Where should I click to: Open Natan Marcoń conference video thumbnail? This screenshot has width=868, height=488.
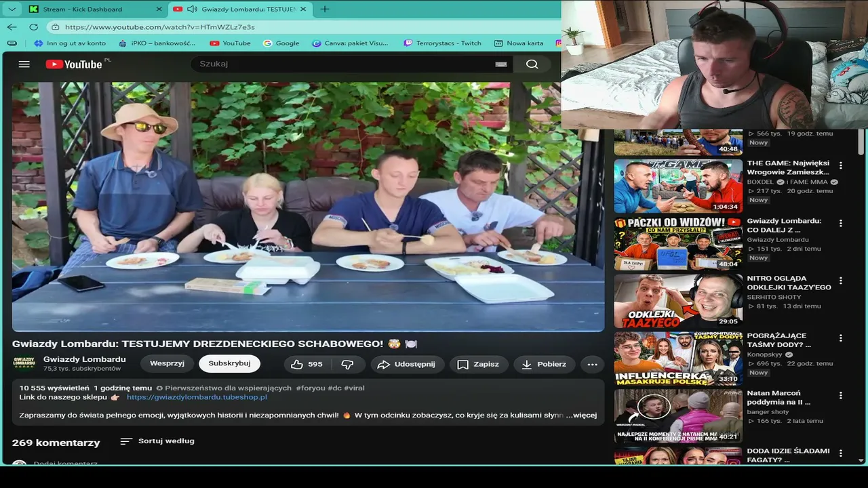(678, 415)
